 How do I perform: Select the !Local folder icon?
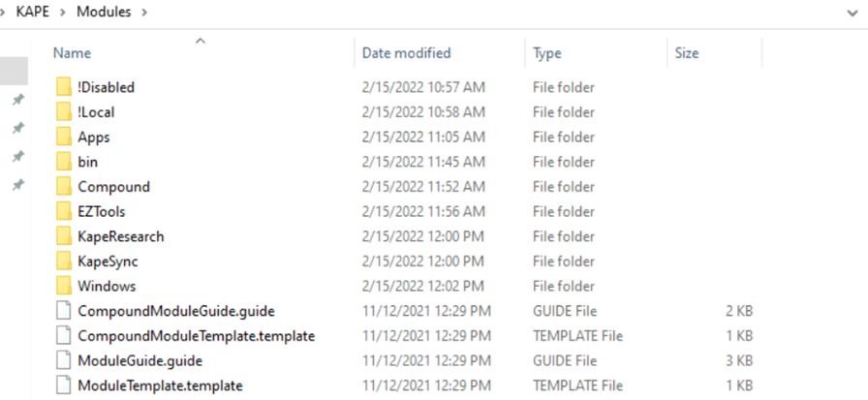tap(64, 111)
